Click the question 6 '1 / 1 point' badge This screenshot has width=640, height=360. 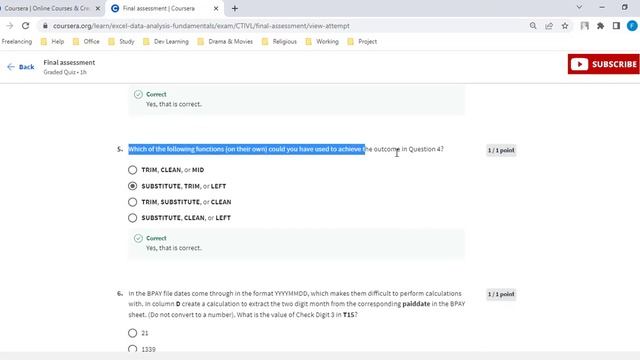coord(501,294)
